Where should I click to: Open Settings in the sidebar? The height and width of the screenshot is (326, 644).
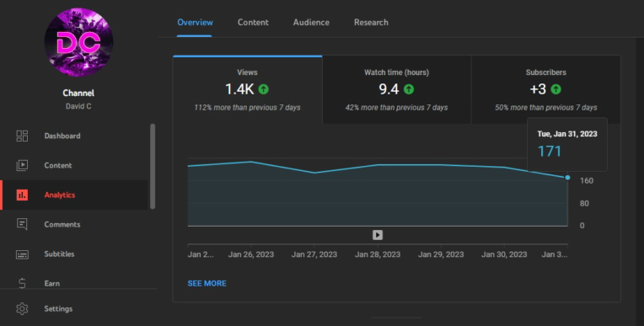[58, 309]
